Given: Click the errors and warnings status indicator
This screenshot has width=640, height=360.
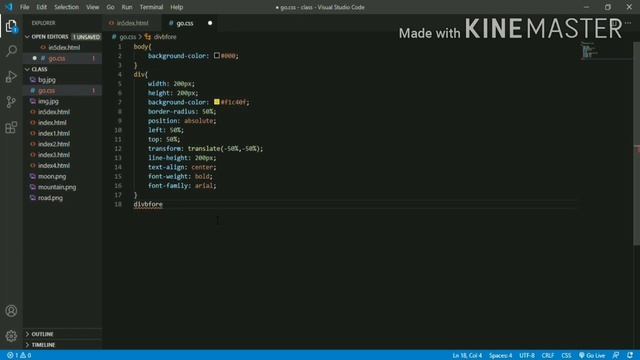Looking at the screenshot, I should pyautogui.click(x=19, y=356).
